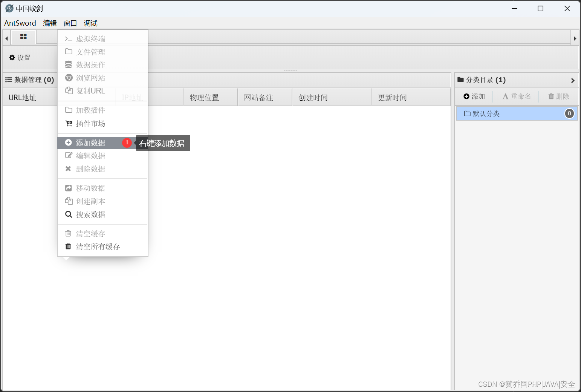Click the 添加 category plus icon
581x392 pixels.
(466, 96)
